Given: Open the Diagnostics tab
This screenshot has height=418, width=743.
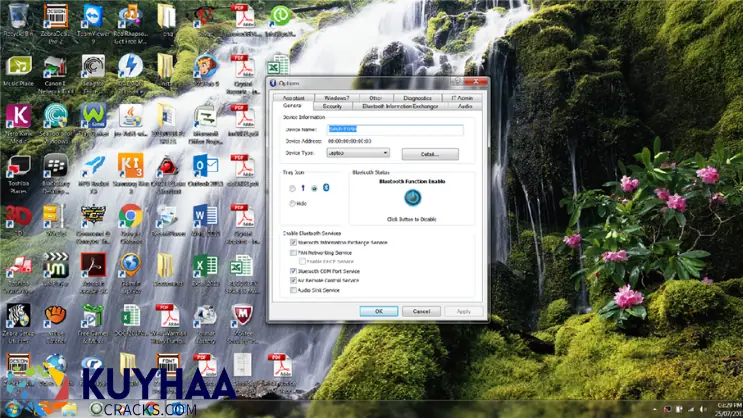Looking at the screenshot, I should pos(417,98).
